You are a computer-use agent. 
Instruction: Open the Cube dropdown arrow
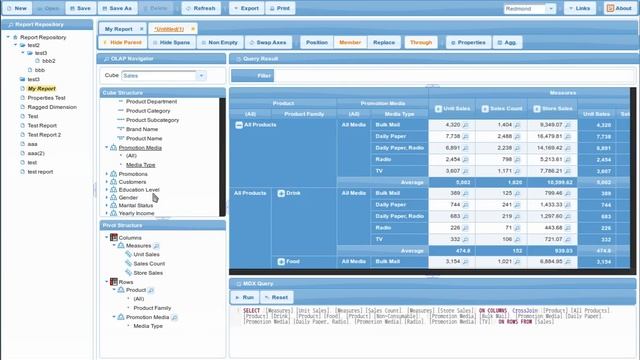(x=201, y=76)
